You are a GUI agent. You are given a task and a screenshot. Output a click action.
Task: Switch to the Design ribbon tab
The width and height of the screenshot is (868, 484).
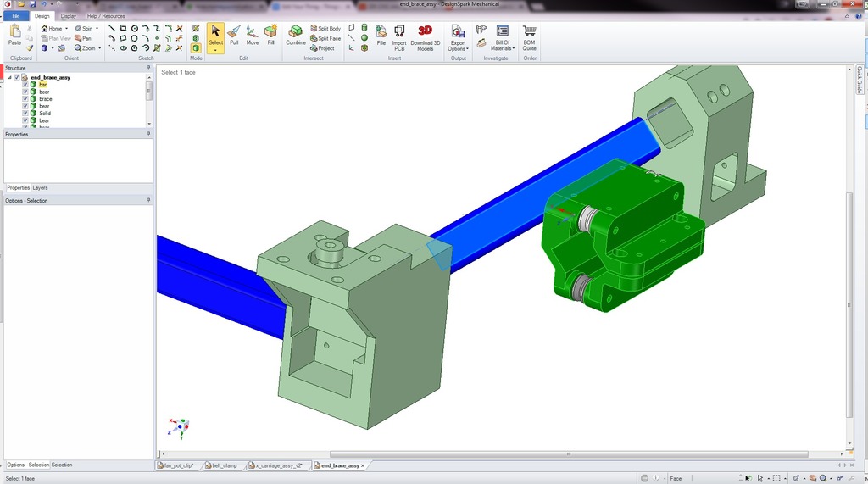coord(42,16)
